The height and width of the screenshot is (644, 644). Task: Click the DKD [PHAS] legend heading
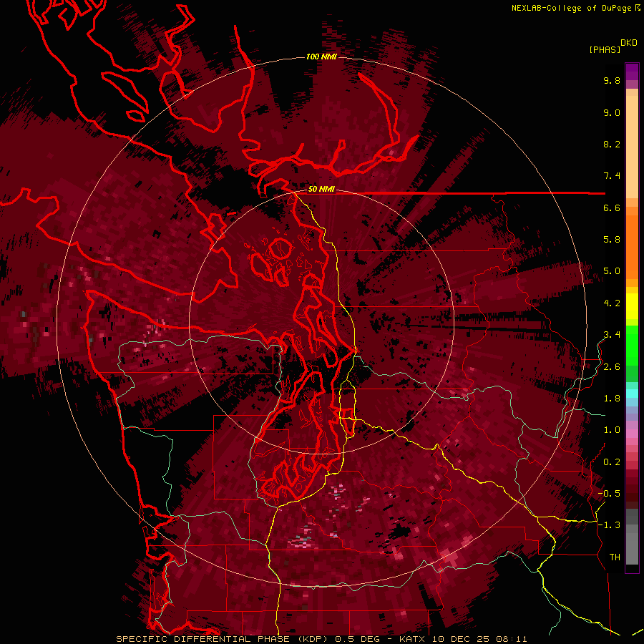[613, 46]
